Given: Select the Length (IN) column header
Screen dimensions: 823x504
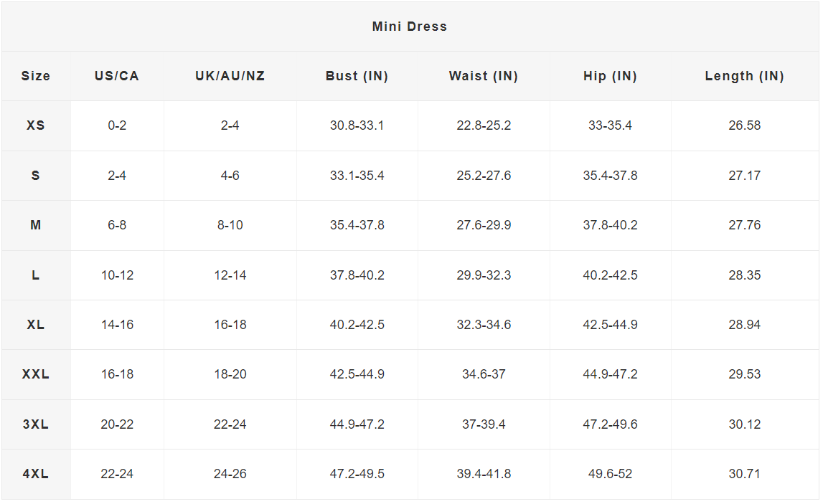Looking at the screenshot, I should (x=744, y=76).
